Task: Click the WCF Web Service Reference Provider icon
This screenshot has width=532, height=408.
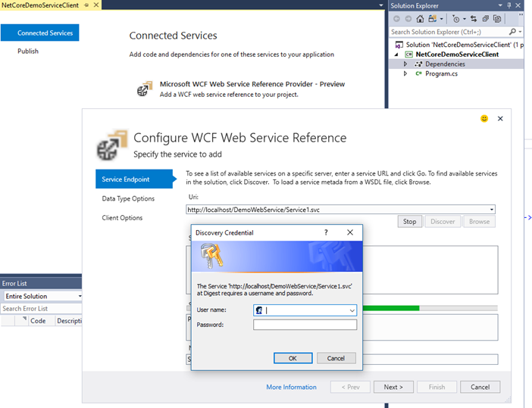Action: pyautogui.click(x=144, y=89)
